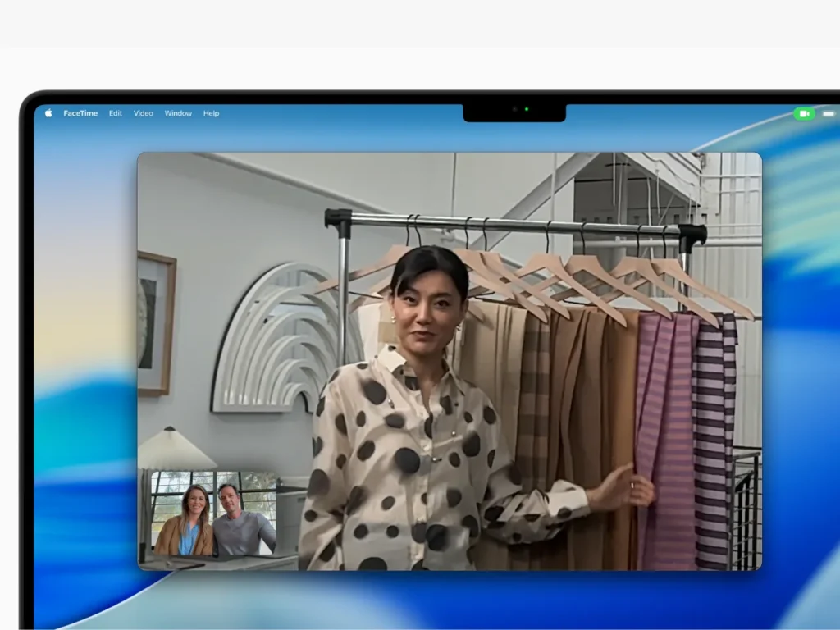840x630 pixels.
Task: Open the Apple menu
Action: click(48, 113)
